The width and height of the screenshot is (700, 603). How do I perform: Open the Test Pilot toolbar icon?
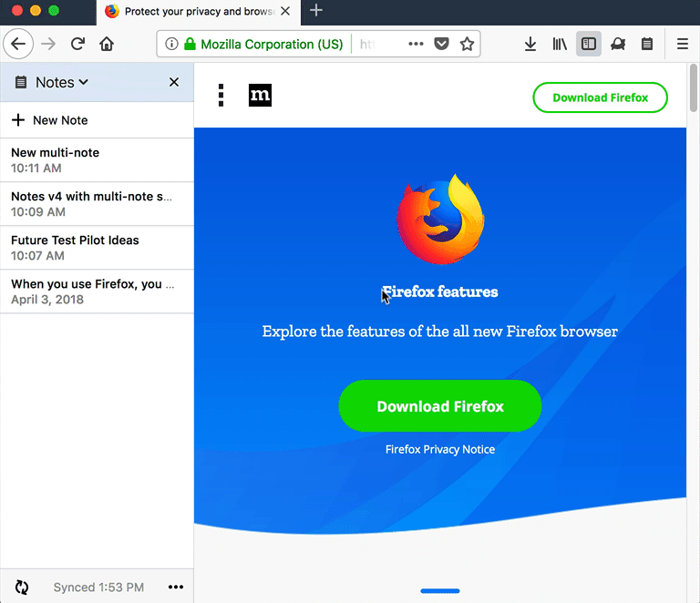point(618,44)
